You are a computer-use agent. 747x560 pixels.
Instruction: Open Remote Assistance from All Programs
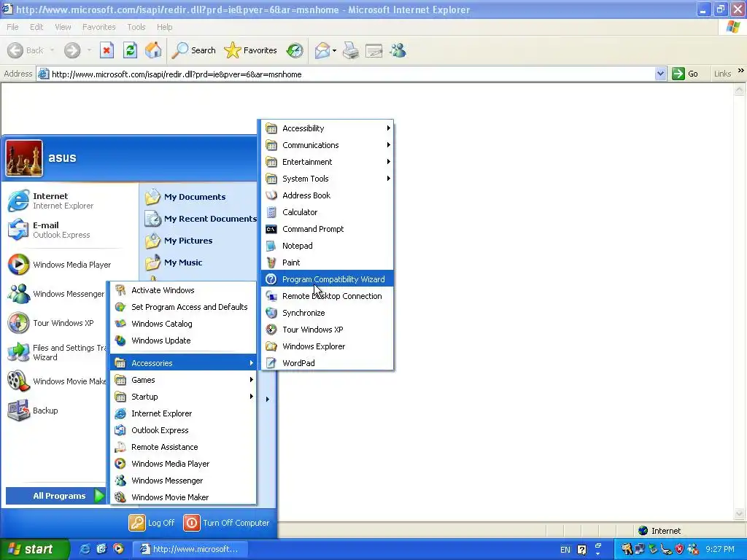[x=183, y=447]
